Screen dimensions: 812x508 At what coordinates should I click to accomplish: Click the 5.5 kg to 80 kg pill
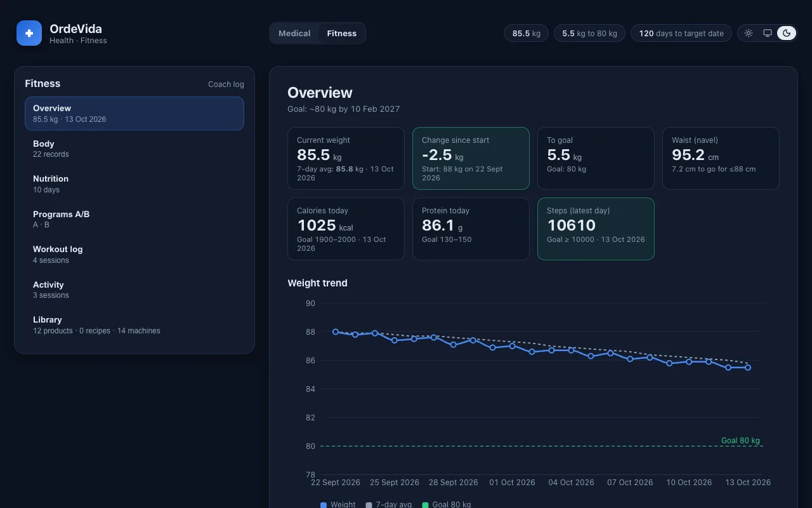[589, 33]
